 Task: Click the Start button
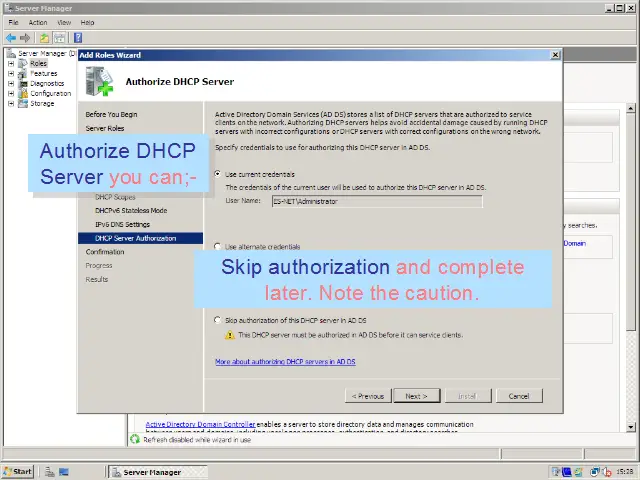point(18,472)
